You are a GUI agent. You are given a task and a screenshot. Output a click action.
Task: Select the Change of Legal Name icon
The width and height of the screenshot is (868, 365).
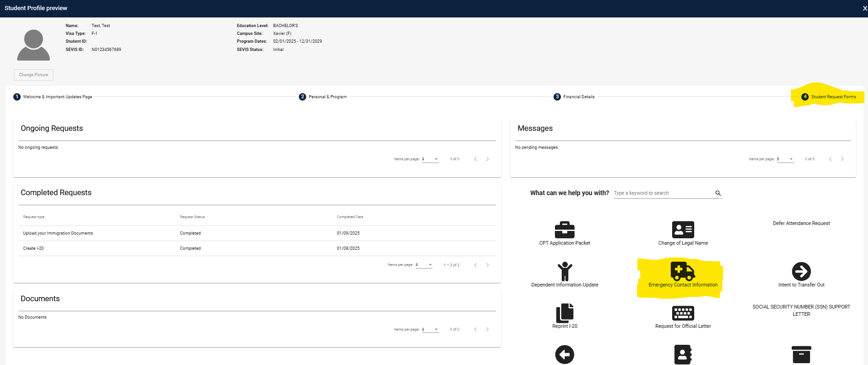(x=683, y=230)
